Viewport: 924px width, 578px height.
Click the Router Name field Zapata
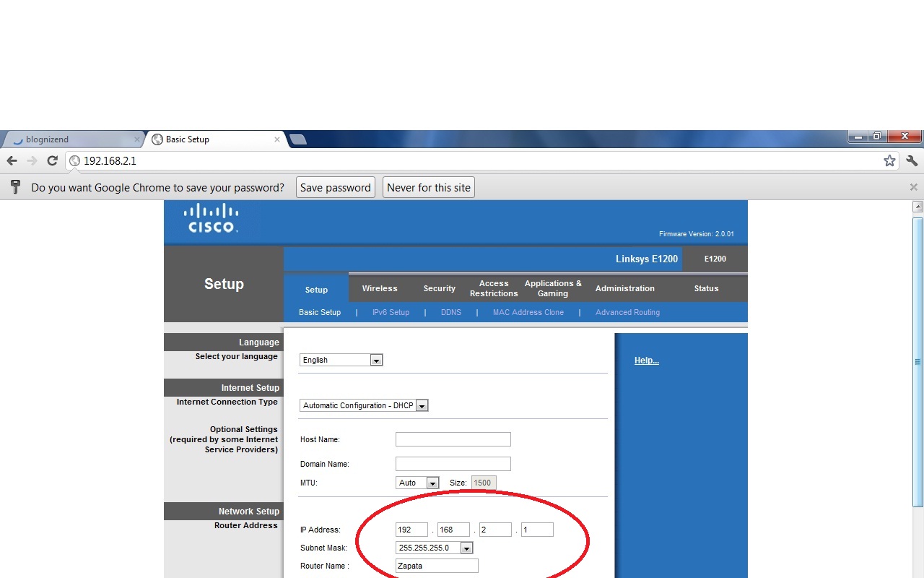pyautogui.click(x=437, y=566)
